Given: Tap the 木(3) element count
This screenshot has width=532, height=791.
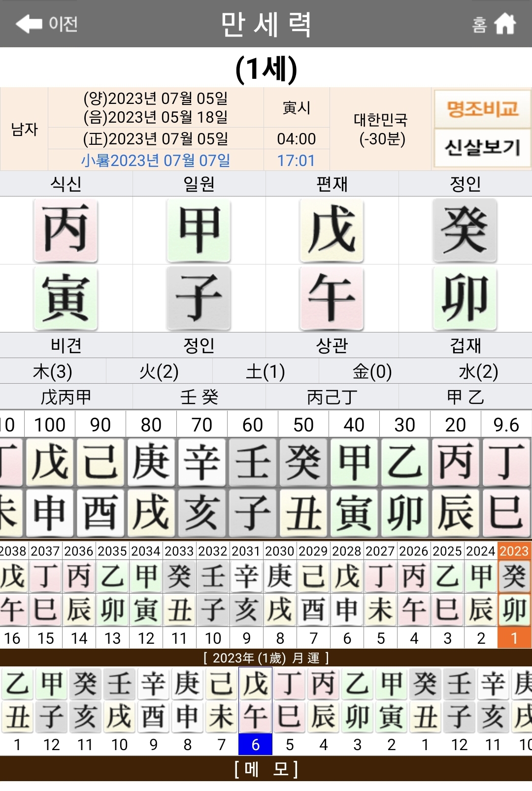Looking at the screenshot, I should pyautogui.click(x=53, y=371).
